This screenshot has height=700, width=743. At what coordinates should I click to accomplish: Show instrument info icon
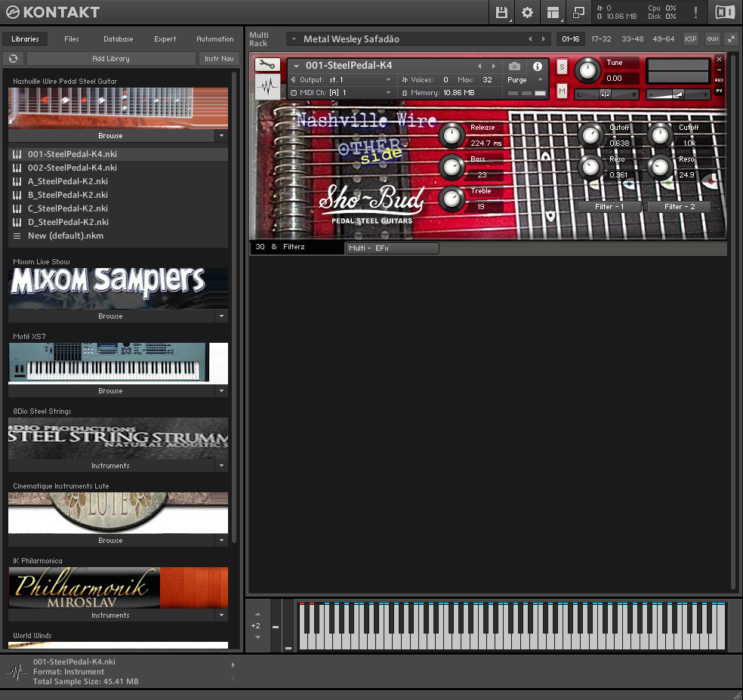[538, 66]
